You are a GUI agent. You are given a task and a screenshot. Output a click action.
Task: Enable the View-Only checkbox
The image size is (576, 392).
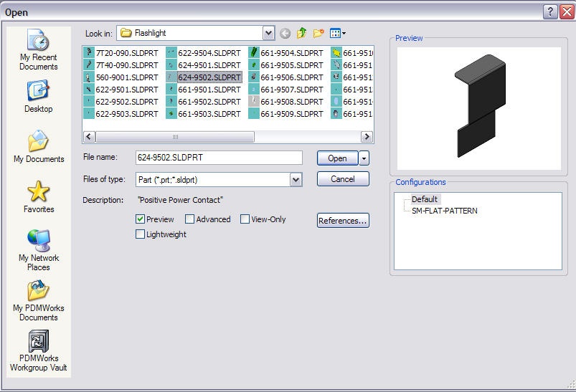click(x=245, y=219)
